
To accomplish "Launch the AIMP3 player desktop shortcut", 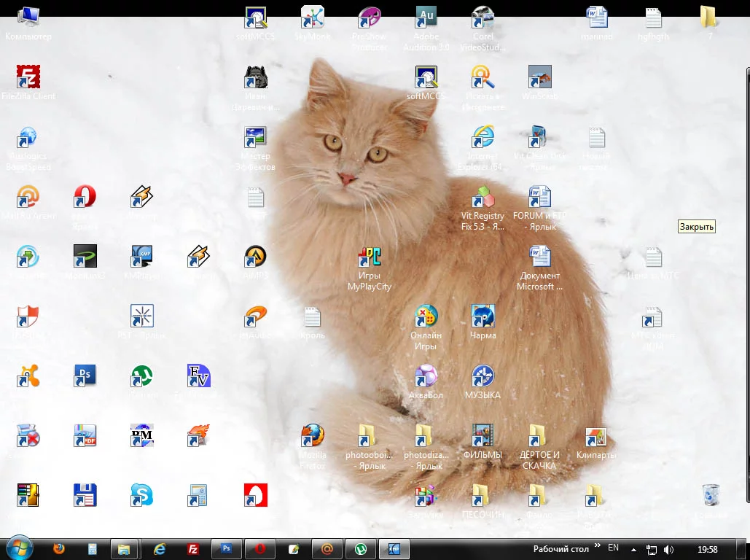I will tap(255, 257).
